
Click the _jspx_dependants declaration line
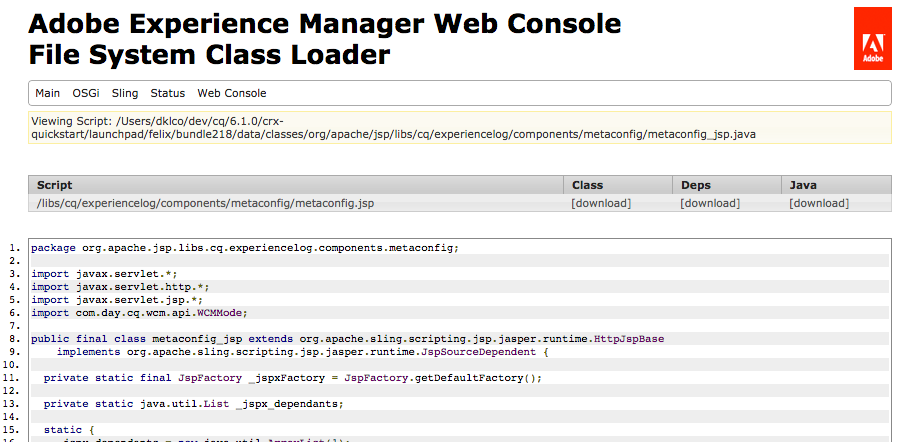coord(194,403)
